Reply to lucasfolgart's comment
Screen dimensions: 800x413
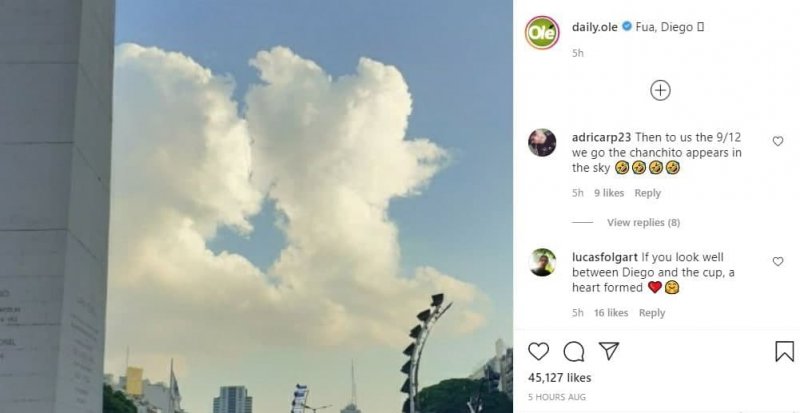(x=652, y=313)
